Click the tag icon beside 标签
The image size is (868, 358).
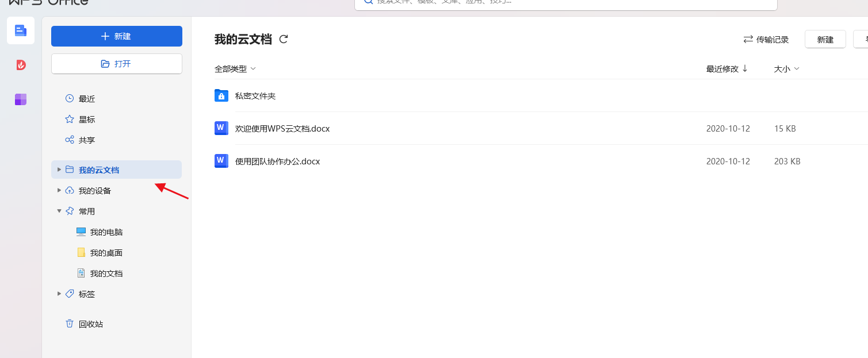click(70, 294)
